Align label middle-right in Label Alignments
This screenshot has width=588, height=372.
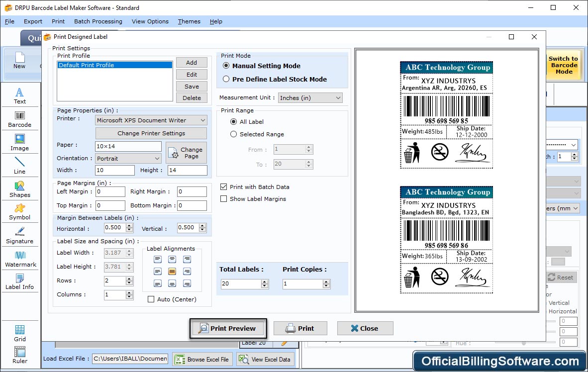tap(187, 271)
